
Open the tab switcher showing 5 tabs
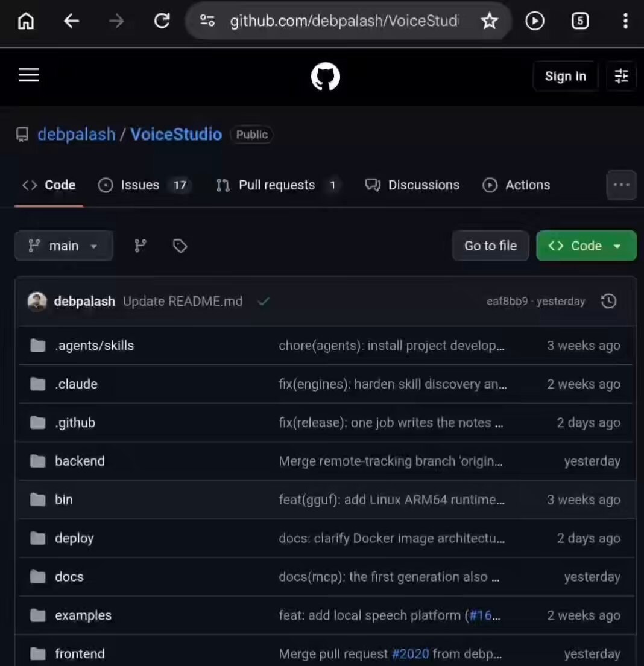coord(580,21)
